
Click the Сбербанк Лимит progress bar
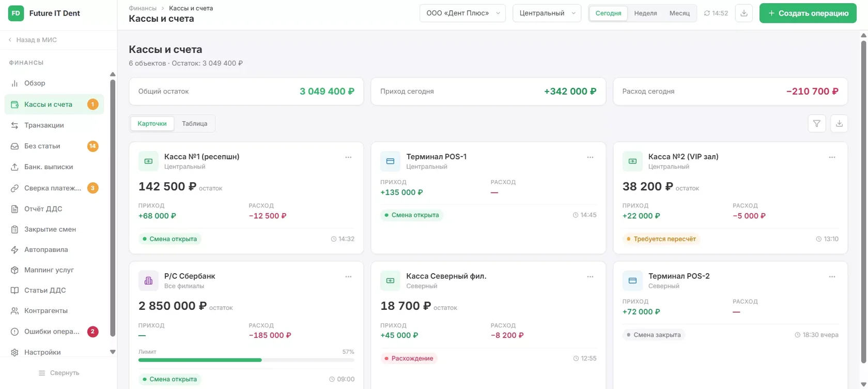(246, 360)
